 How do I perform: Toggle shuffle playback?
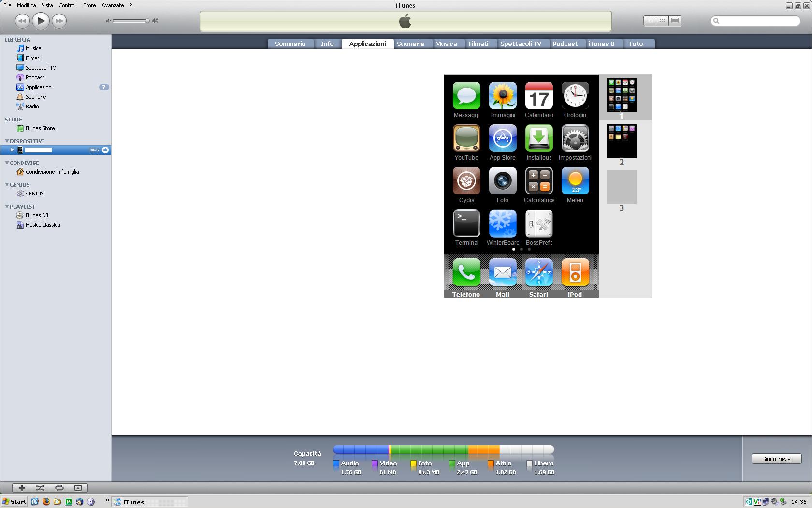click(41, 488)
